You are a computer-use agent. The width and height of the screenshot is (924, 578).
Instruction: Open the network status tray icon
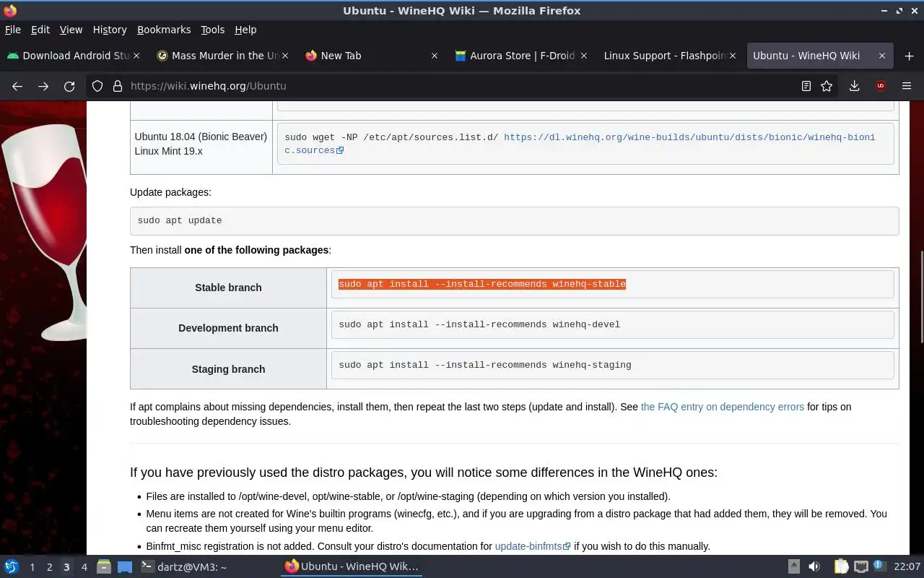pyautogui.click(x=860, y=566)
